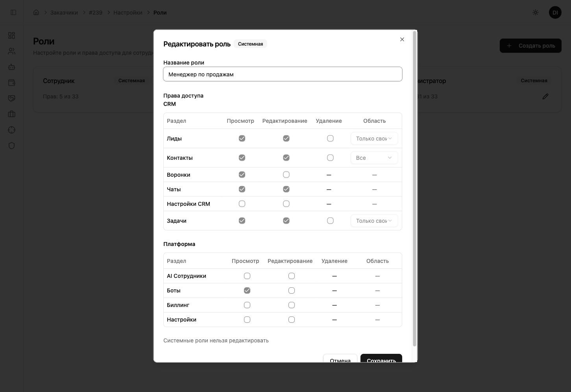The height and width of the screenshot is (392, 571).
Task: Toggle the sidebar with the panel icon
Action: point(13,12)
